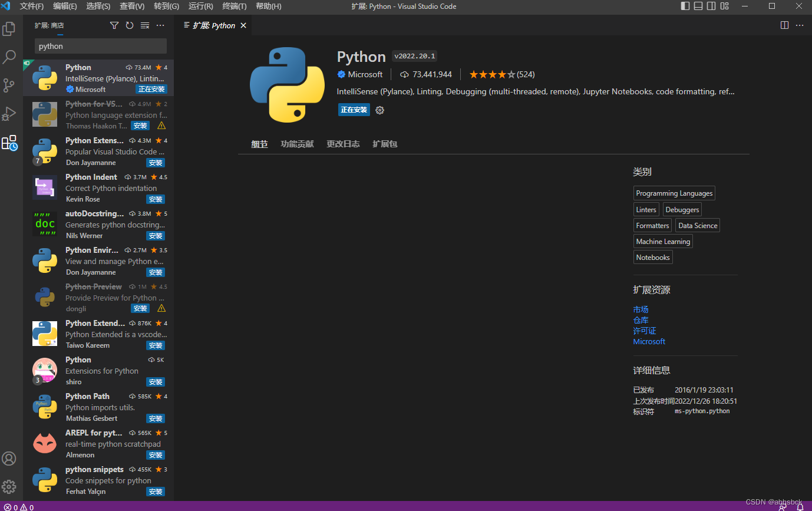Open notifications bell in status bar
This screenshot has height=511, width=812.
click(800, 507)
